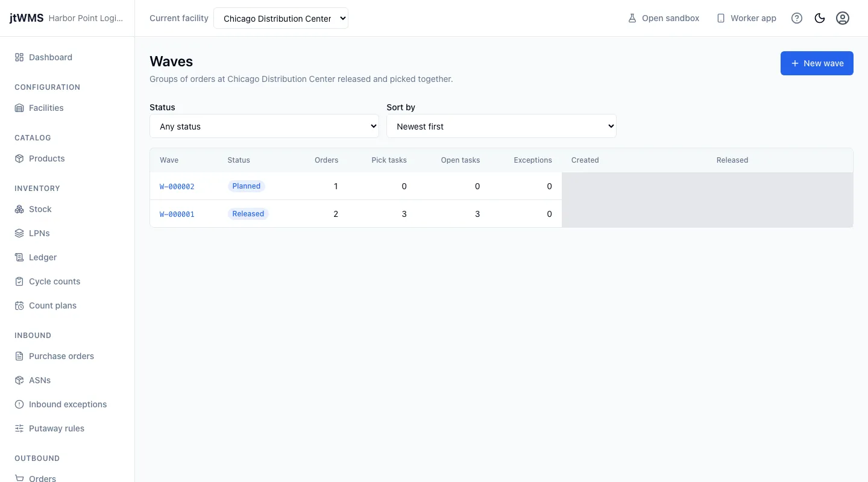This screenshot has height=482, width=868.
Task: Click the Released status badge
Action: (x=248, y=214)
